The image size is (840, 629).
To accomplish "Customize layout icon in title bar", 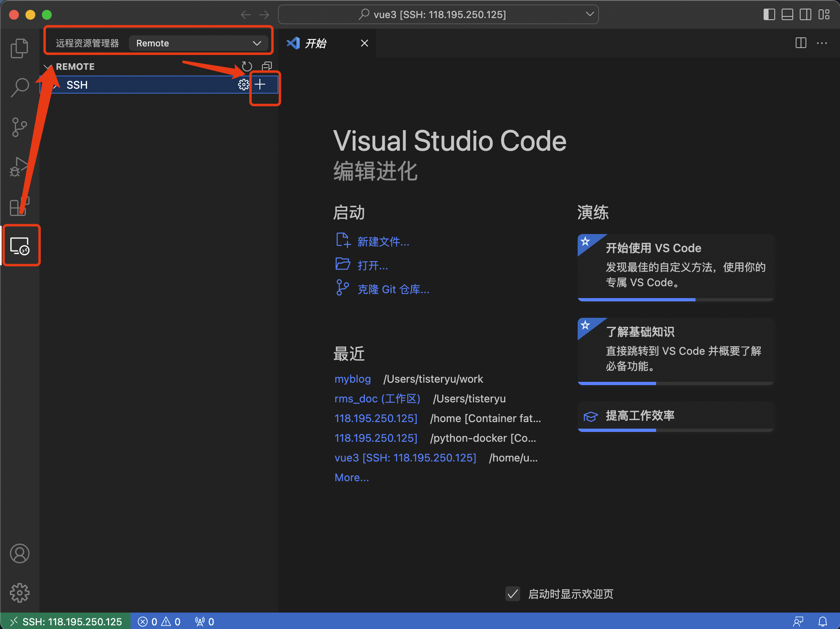I will 824,15.
